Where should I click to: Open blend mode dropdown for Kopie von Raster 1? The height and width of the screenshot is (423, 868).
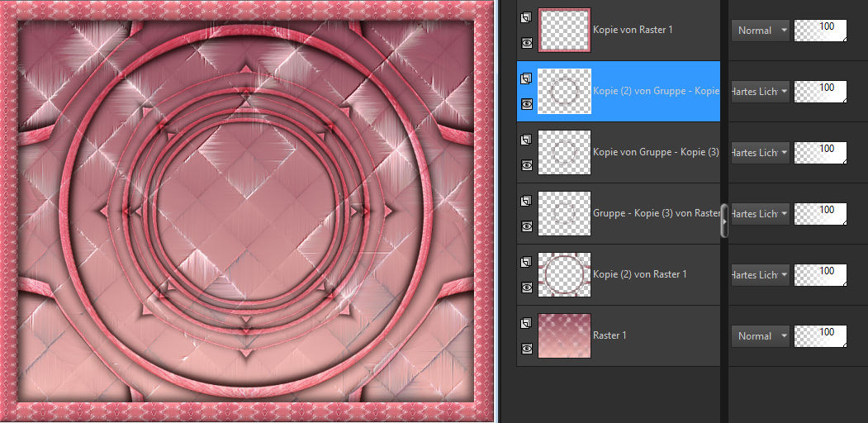[760, 31]
